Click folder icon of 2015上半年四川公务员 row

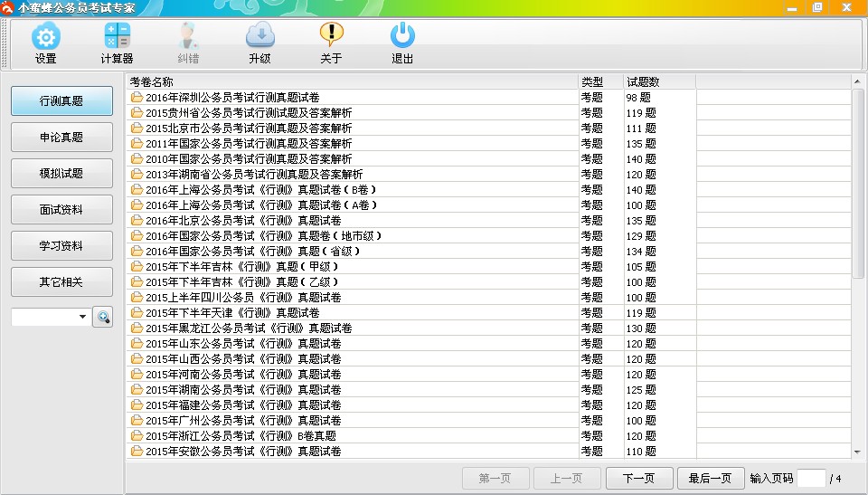[137, 298]
